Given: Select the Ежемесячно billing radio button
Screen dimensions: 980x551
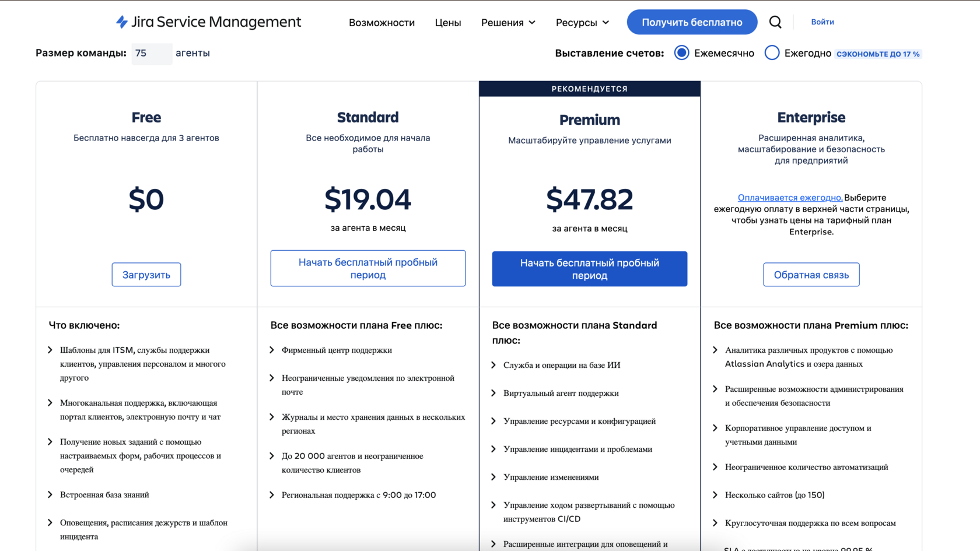Looking at the screenshot, I should point(681,53).
